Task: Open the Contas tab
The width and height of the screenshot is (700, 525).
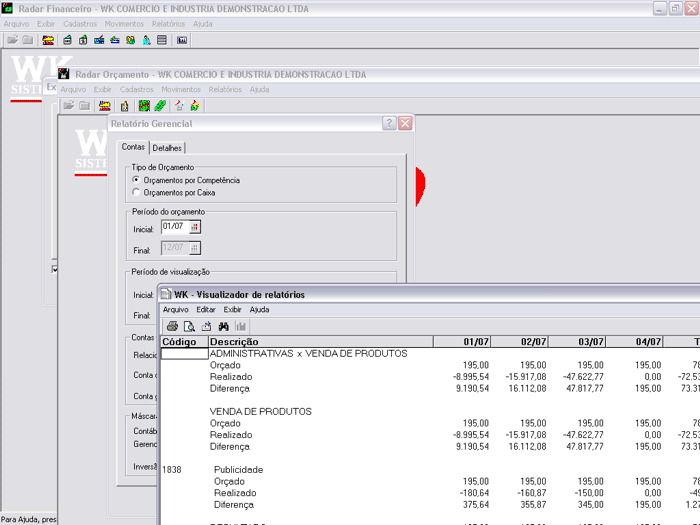Action: tap(133, 147)
